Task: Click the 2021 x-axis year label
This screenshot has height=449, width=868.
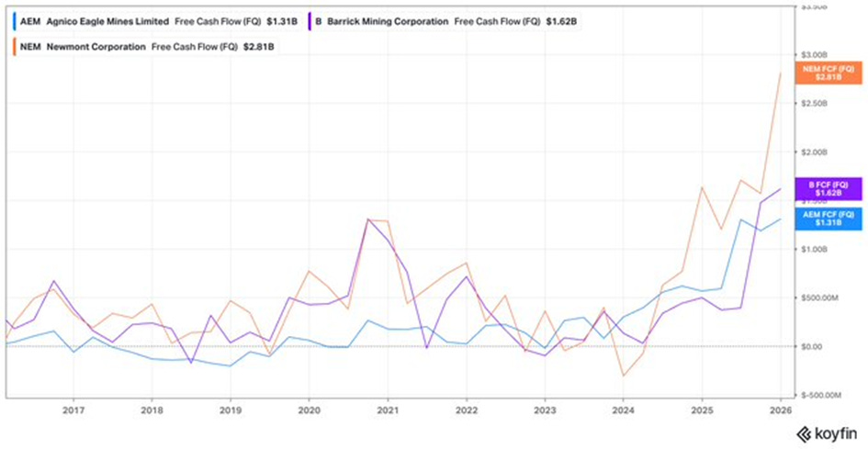Action: tap(388, 411)
